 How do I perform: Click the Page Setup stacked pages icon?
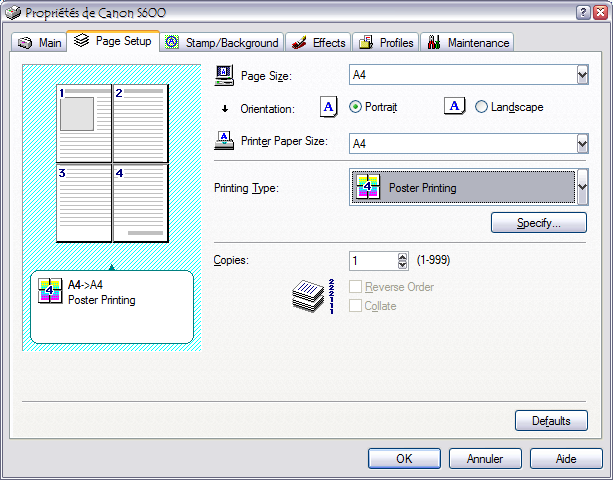click(x=82, y=40)
